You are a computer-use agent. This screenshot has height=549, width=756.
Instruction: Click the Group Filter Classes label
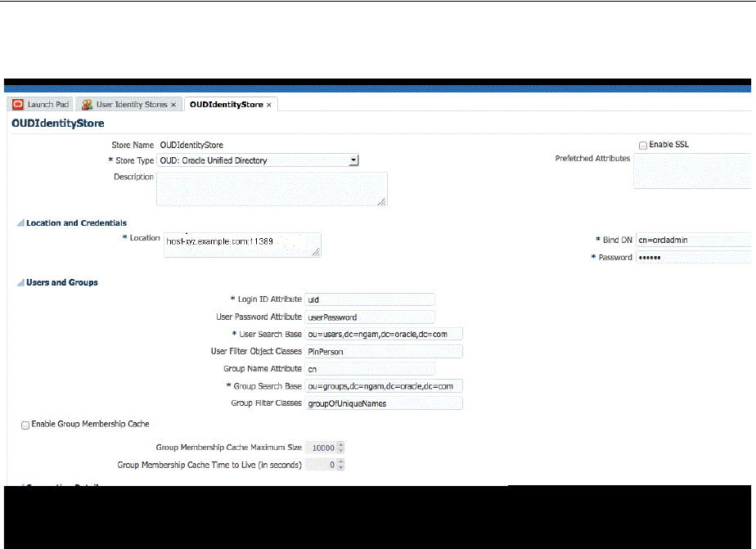tap(266, 403)
